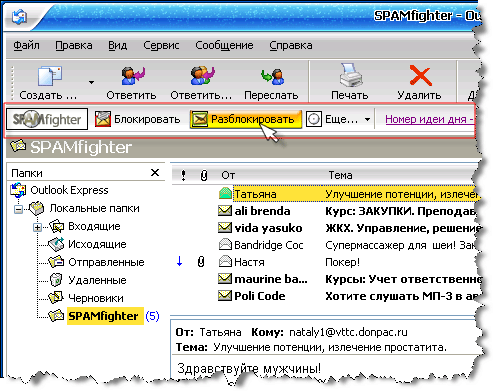493x391 pixels.
Task: Open the Сервис menu
Action: click(x=161, y=45)
